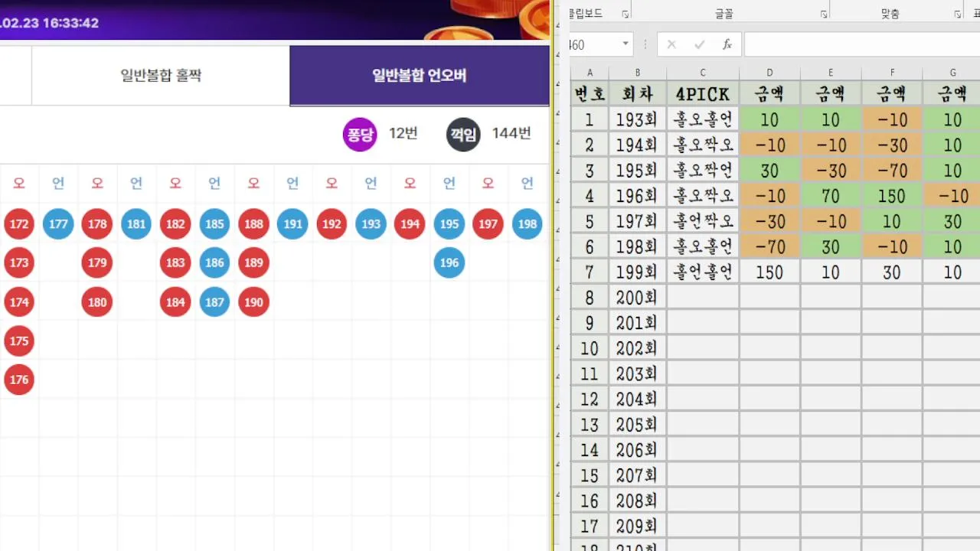This screenshot has width=980, height=551.
Task: Select the orange -70 cell in the 195회 row
Action: pos(892,170)
